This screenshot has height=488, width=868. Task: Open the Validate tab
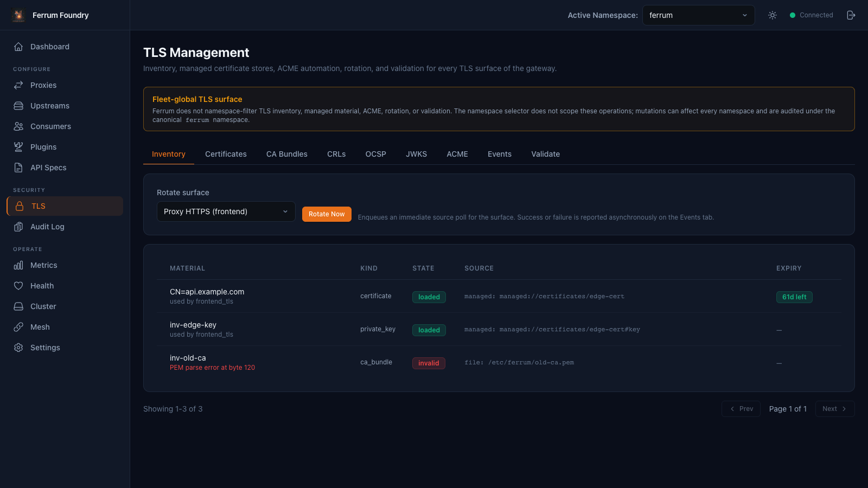[545, 154]
